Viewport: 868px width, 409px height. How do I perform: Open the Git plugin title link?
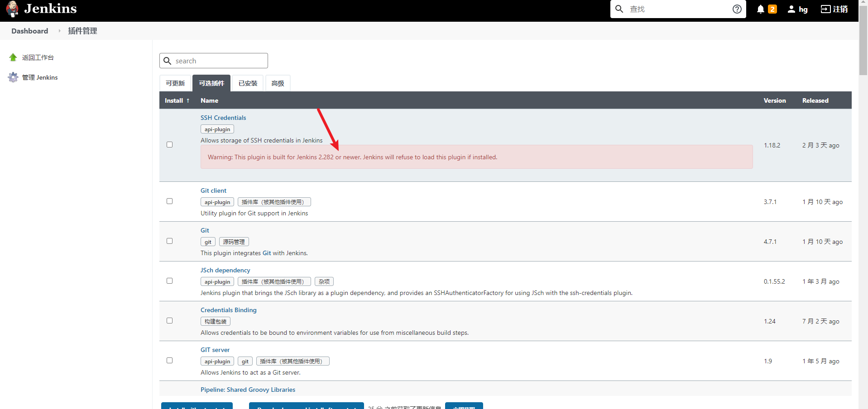click(x=205, y=230)
